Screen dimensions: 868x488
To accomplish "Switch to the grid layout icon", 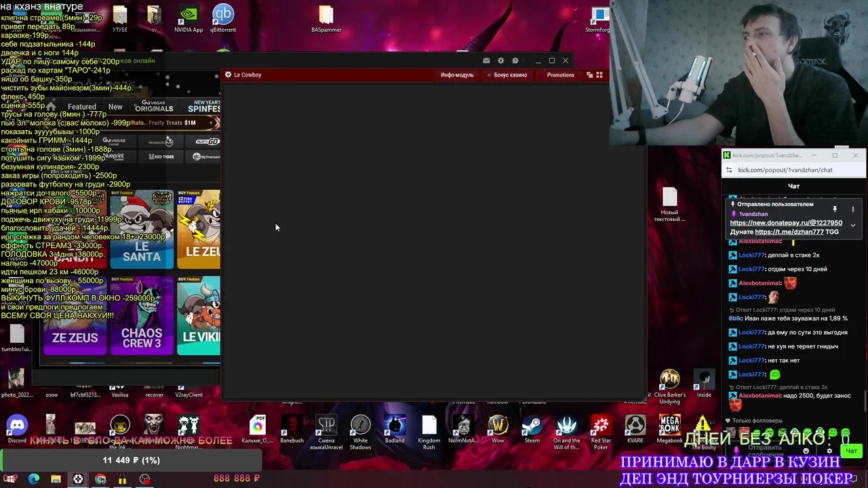I will pos(599,75).
